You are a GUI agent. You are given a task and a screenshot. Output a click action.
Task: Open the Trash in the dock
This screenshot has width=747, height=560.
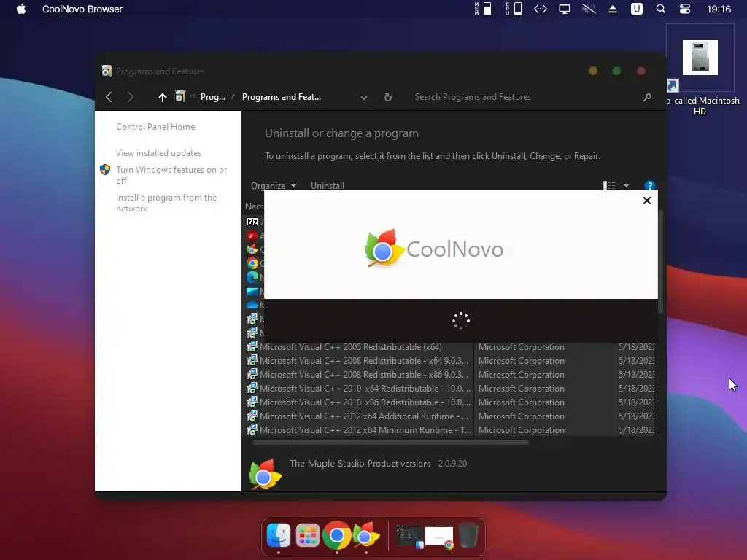468,536
